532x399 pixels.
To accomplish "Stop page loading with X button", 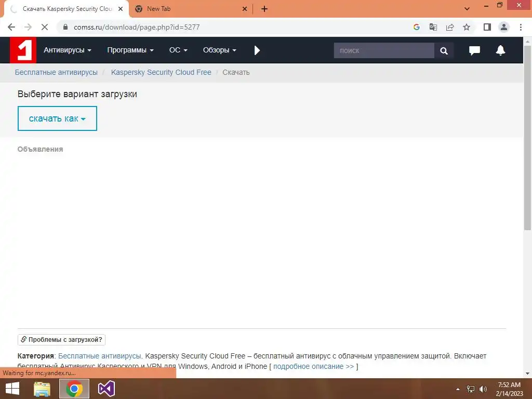I will pos(45,27).
